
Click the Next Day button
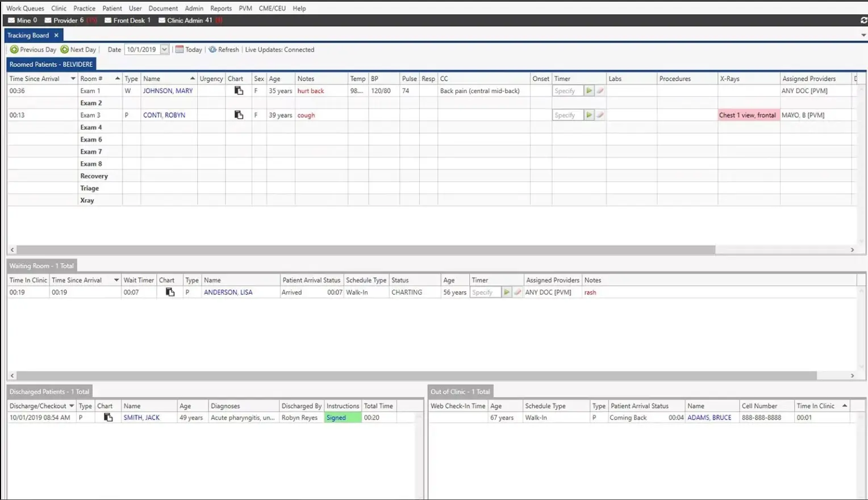tap(78, 49)
